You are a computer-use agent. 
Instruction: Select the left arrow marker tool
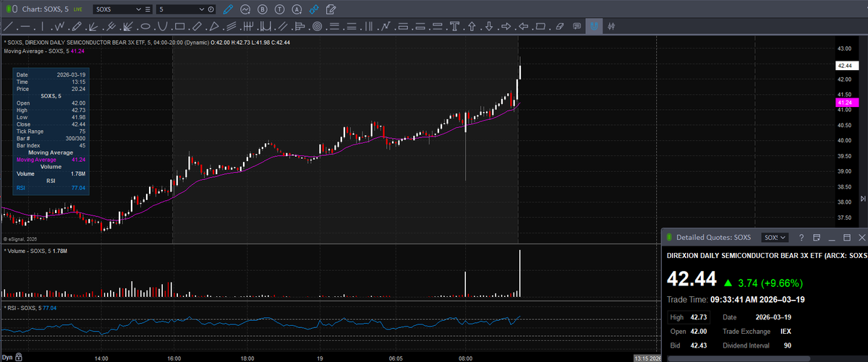(523, 27)
